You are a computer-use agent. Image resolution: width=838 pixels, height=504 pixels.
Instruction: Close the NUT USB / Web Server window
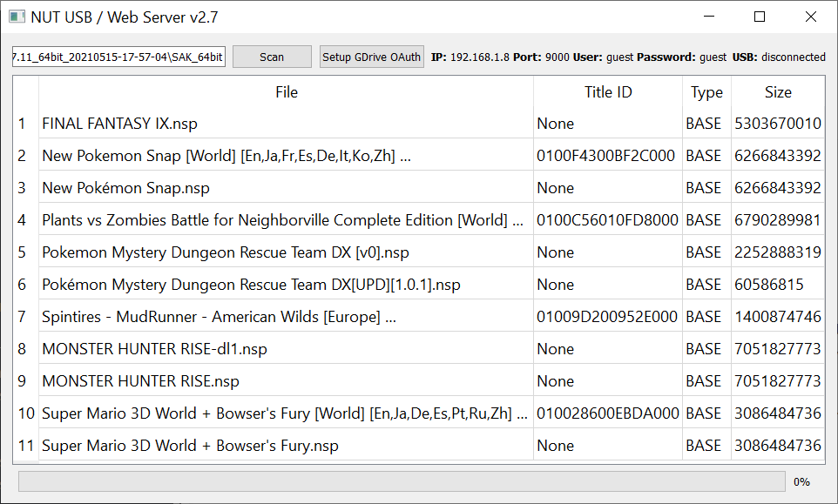[x=810, y=17]
